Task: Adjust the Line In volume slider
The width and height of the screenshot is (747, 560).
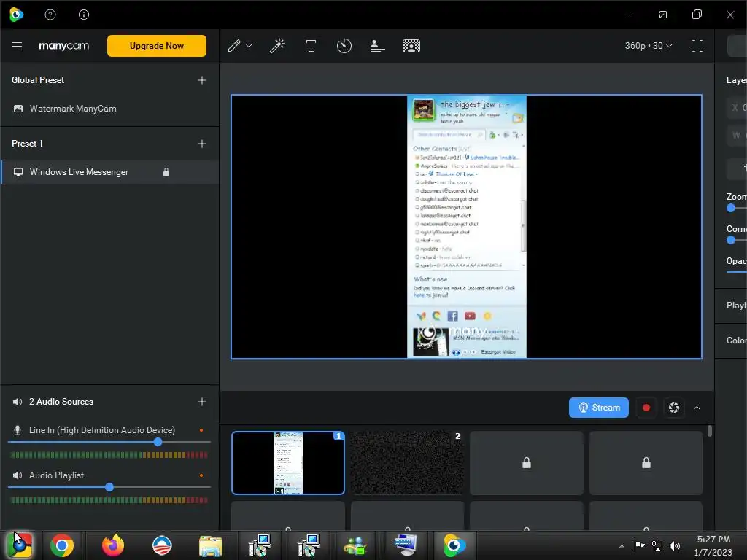Action: pos(158,442)
